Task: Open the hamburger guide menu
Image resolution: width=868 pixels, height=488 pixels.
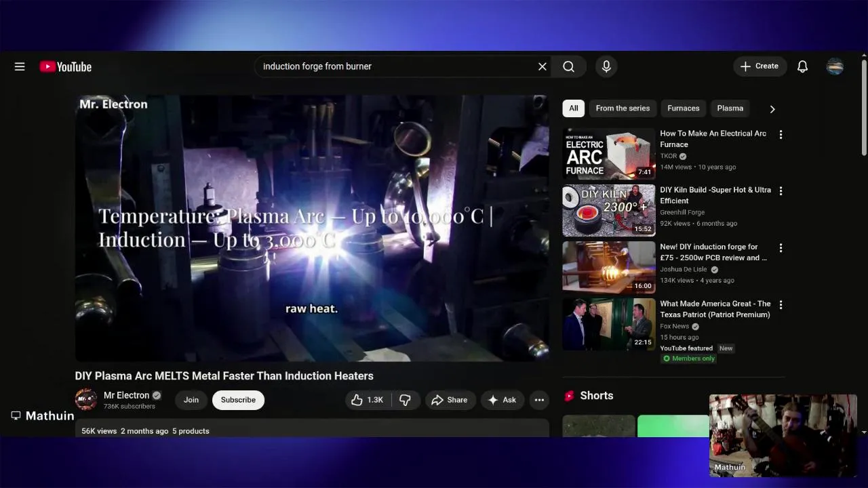Action: 20,66
